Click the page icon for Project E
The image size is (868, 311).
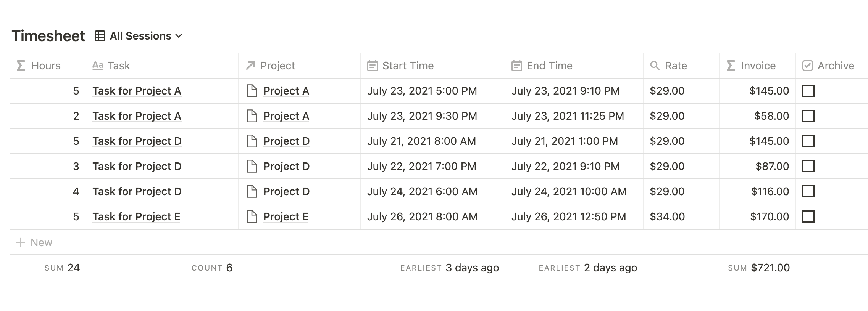click(252, 216)
